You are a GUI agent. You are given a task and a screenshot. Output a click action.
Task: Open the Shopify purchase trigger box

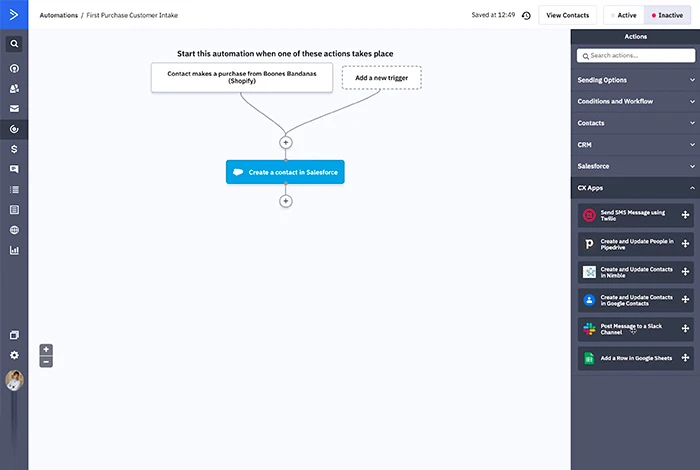242,77
